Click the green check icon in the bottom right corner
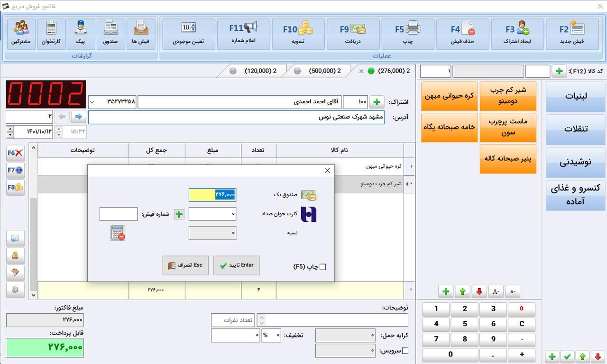The height and width of the screenshot is (364, 607). [567, 356]
